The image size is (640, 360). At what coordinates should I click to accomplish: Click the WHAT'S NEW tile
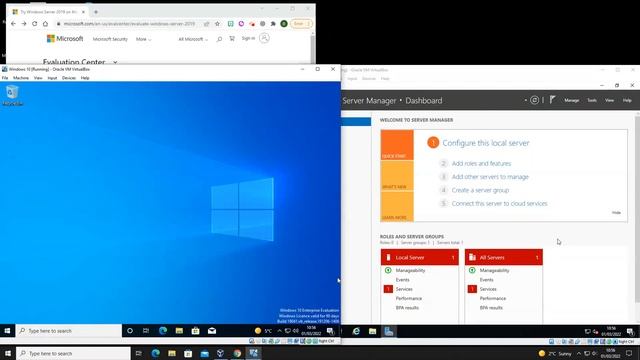point(397,176)
